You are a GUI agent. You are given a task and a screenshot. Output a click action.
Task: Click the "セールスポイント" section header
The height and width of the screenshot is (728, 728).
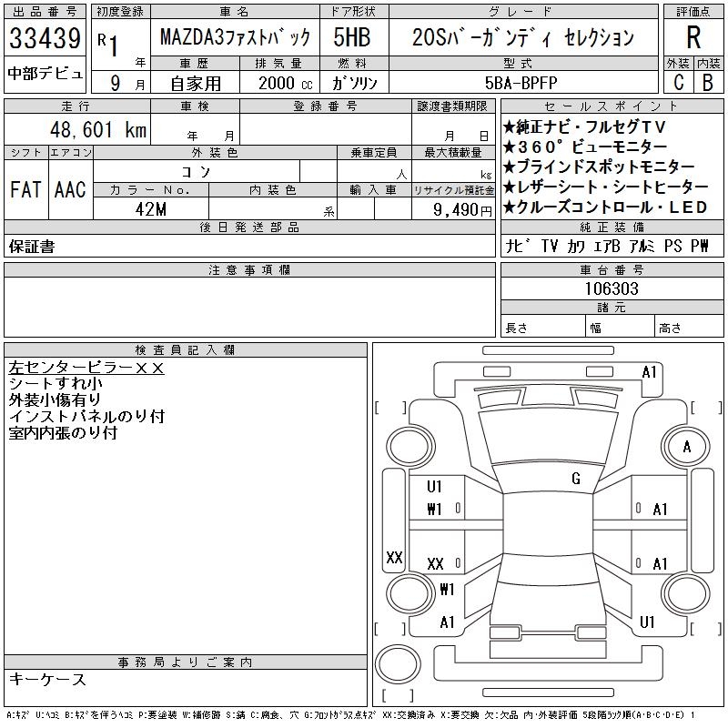[612, 106]
